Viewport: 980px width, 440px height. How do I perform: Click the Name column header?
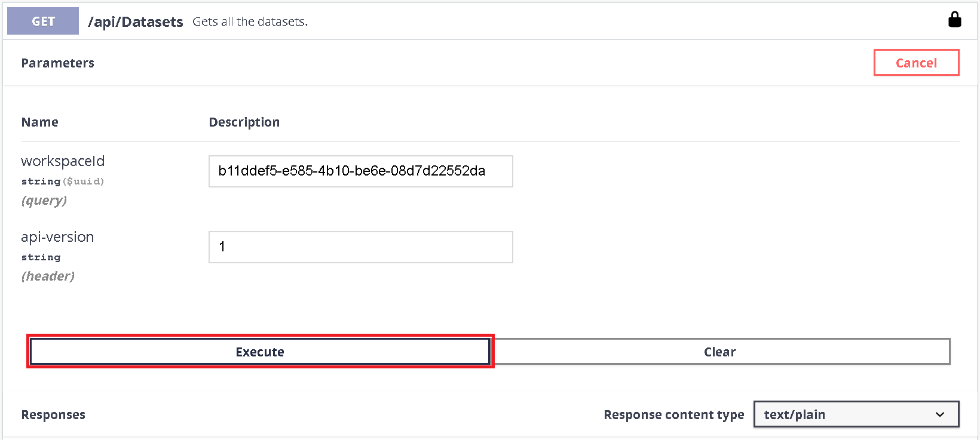[40, 122]
